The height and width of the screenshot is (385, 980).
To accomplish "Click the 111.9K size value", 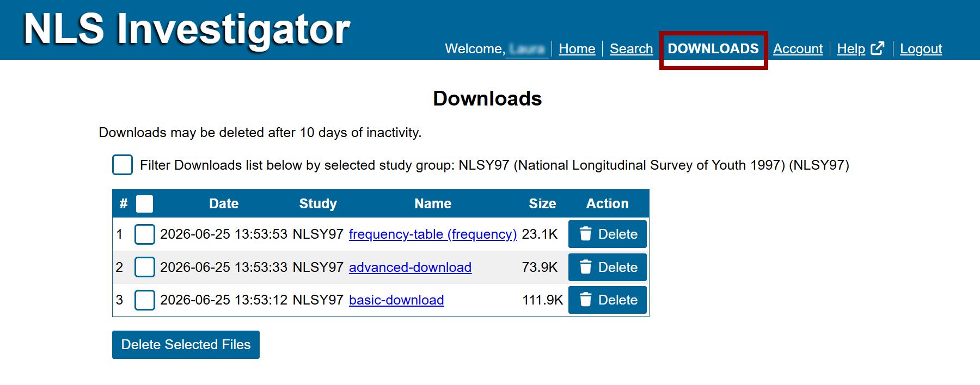I will pyautogui.click(x=542, y=300).
